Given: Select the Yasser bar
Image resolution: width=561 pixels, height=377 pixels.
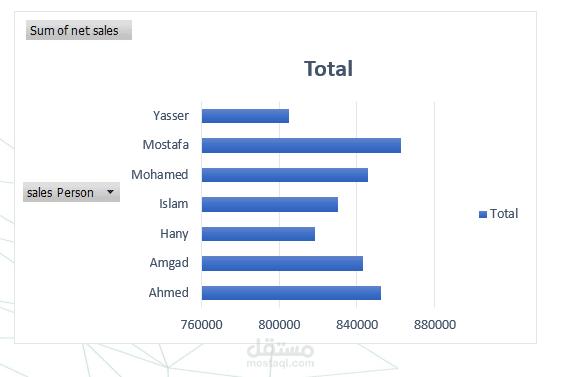Looking at the screenshot, I should pyautogui.click(x=245, y=116).
